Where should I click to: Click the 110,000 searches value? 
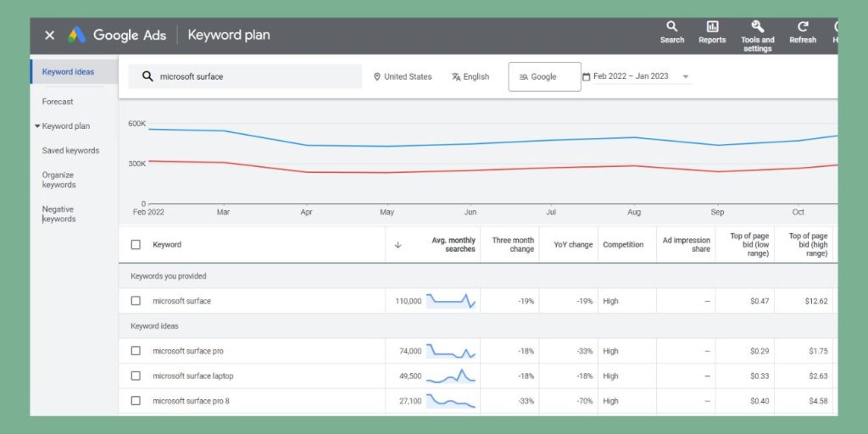coord(408,301)
